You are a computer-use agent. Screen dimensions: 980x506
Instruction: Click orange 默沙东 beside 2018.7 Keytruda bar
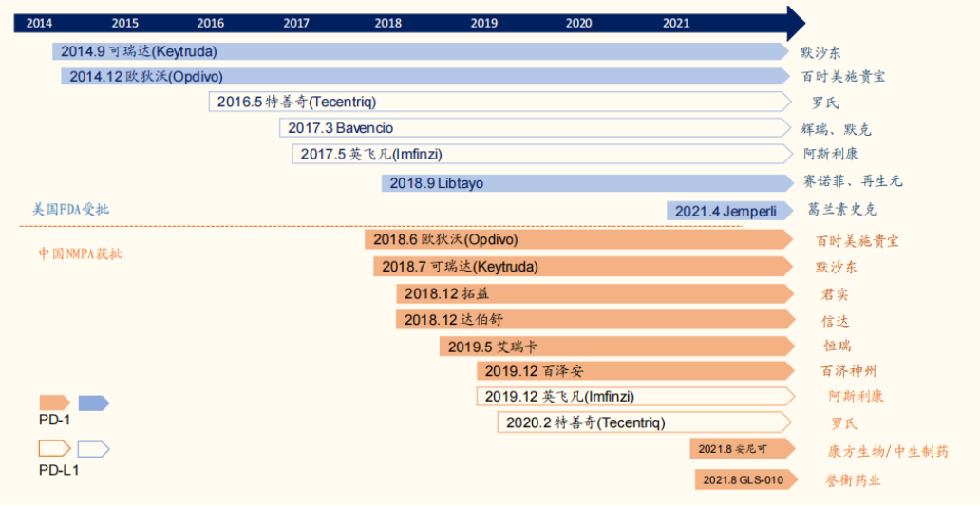pyautogui.click(x=836, y=268)
